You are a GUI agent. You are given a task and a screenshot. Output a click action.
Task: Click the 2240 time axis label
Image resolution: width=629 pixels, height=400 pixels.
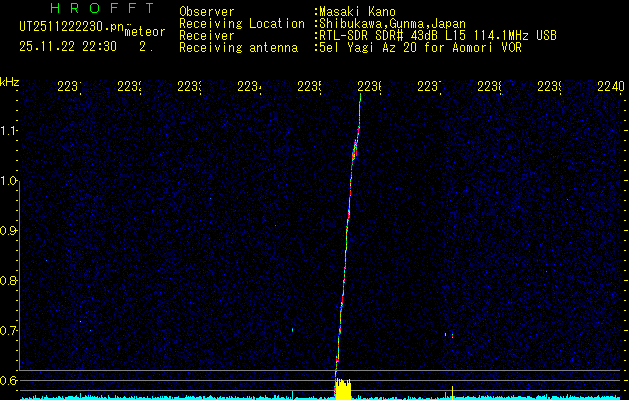coord(609,87)
